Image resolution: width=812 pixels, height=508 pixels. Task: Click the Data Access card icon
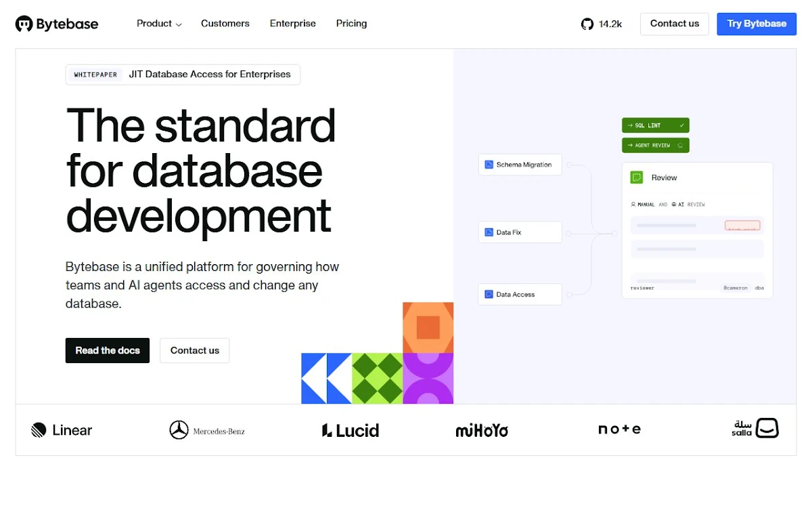coord(489,295)
